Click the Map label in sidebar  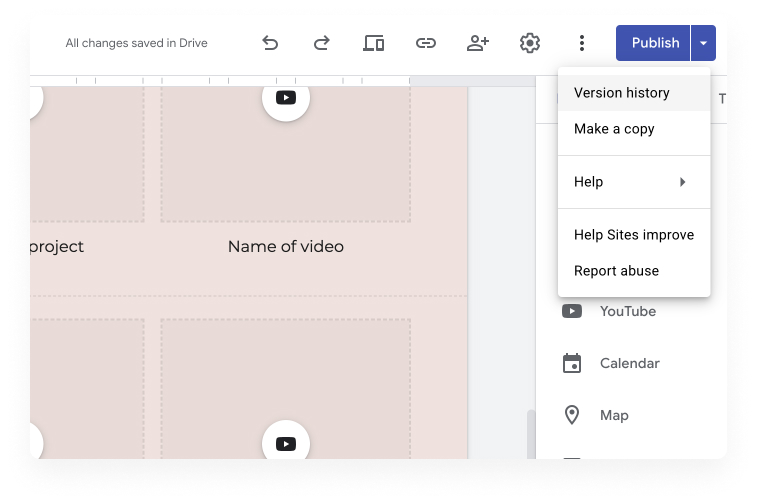click(614, 416)
